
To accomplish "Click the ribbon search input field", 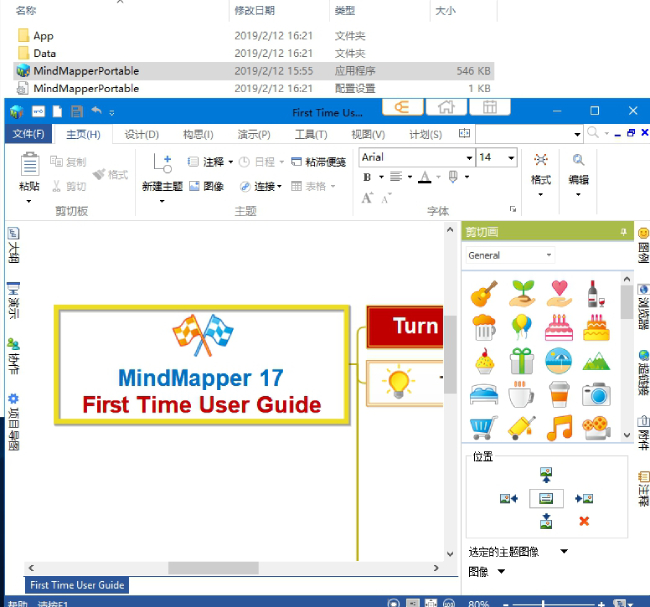I will point(529,134).
